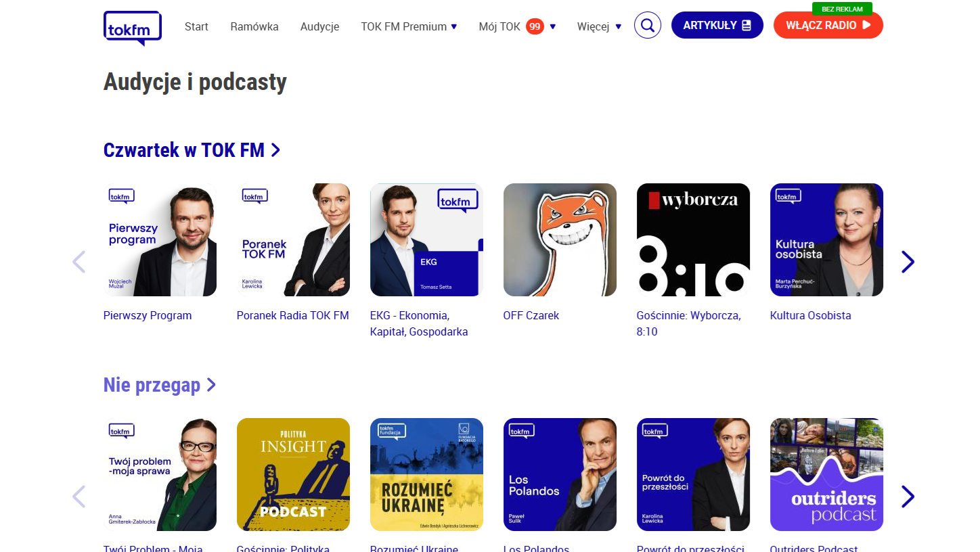Show previous shows in Czwartek carousel
Image resolution: width=980 pixels, height=552 pixels.
(79, 261)
